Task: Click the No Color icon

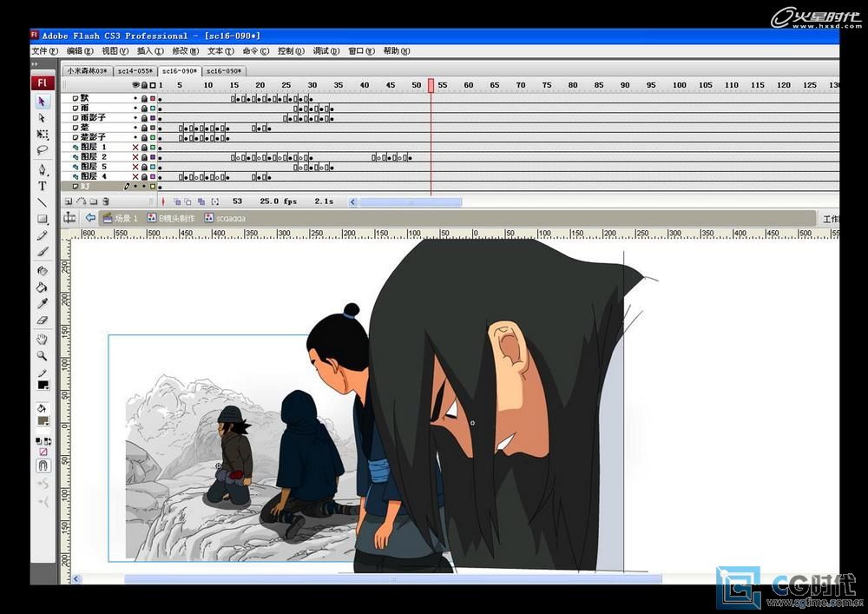Action: [x=43, y=452]
